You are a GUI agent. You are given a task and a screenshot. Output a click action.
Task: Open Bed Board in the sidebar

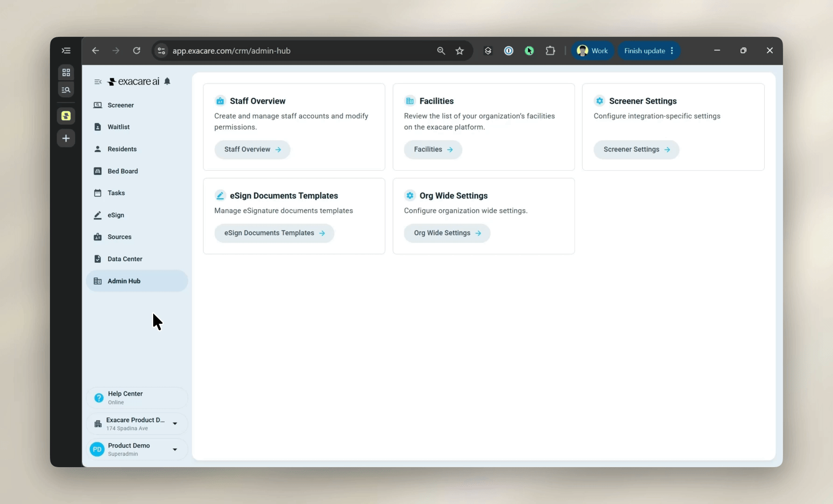(x=137, y=171)
